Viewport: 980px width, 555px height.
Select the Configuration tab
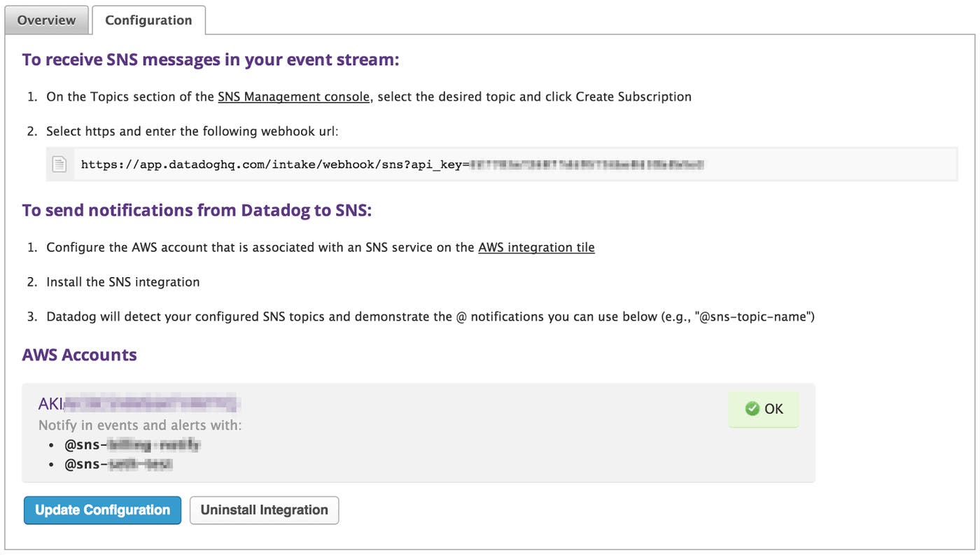(148, 20)
